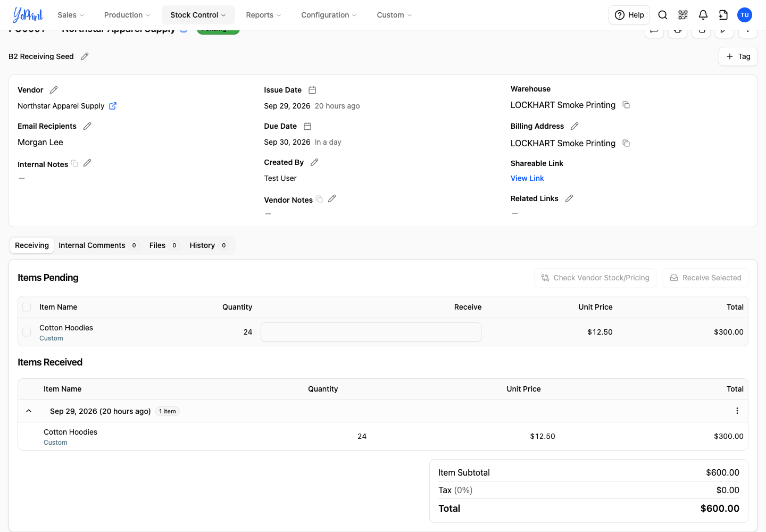Click the Internal Notes edit pencil
This screenshot has width=766, height=532.
(x=87, y=163)
